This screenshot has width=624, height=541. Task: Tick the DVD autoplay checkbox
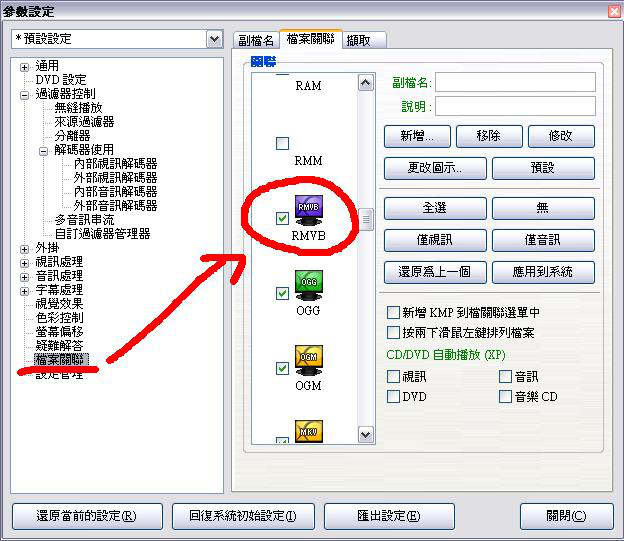393,396
